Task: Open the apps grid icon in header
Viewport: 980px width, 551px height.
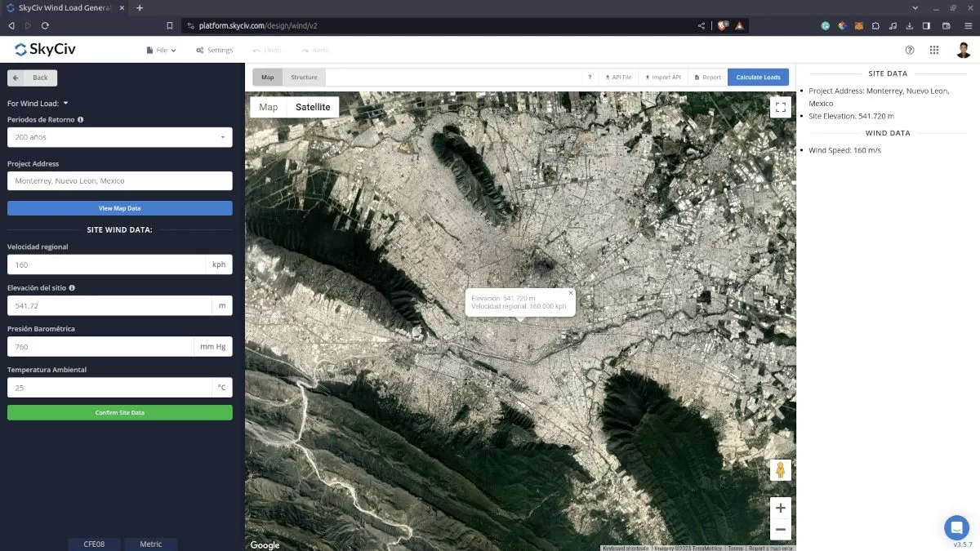Action: pos(934,50)
